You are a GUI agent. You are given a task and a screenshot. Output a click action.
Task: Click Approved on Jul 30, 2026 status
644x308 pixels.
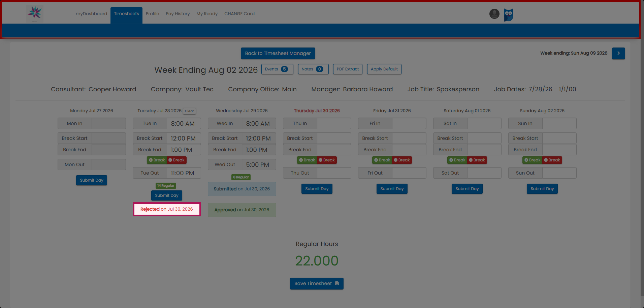[x=242, y=210]
